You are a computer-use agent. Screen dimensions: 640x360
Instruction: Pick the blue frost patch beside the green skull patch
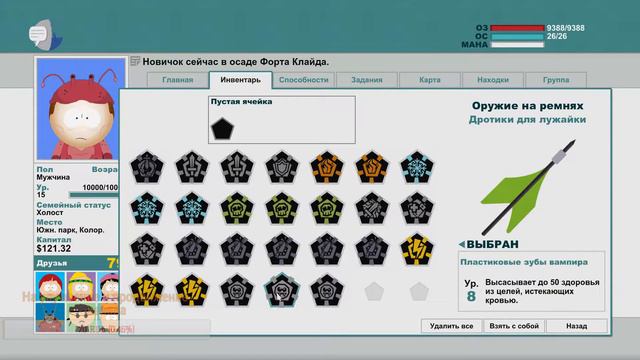(192, 209)
